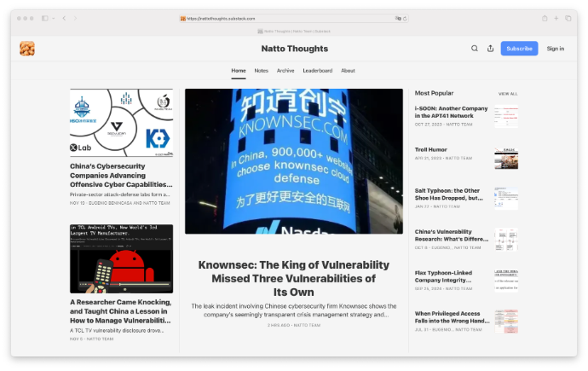
Task: Open the Salt Typhoon article thumbnail
Action: click(506, 200)
